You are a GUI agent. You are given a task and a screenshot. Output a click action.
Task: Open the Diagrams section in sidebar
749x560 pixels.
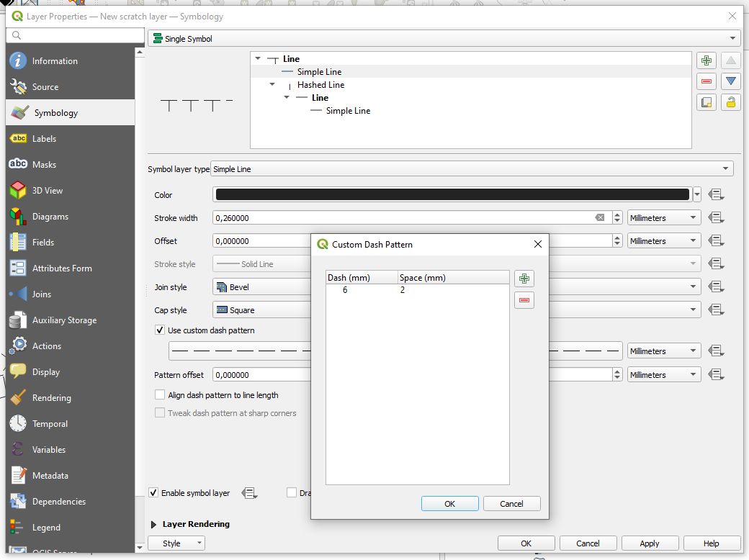click(50, 217)
